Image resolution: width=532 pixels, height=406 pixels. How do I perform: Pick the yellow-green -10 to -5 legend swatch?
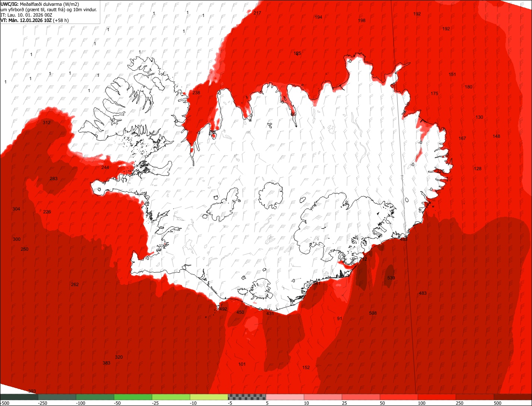tap(209, 397)
